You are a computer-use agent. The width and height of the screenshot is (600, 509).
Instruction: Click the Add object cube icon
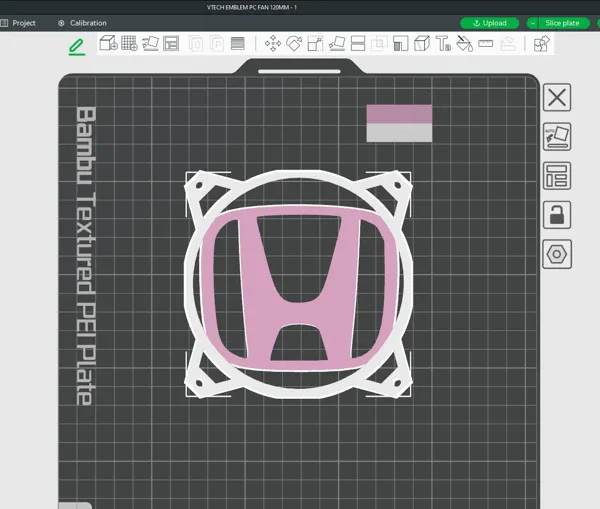coord(108,43)
